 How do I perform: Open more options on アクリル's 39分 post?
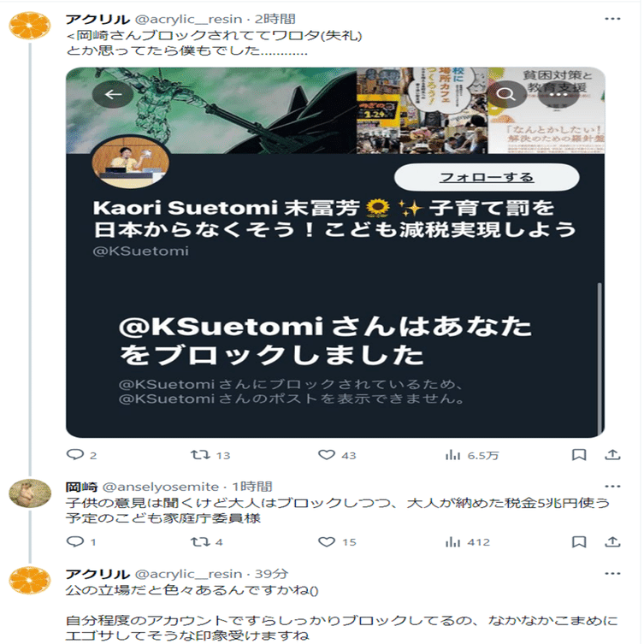click(612, 573)
